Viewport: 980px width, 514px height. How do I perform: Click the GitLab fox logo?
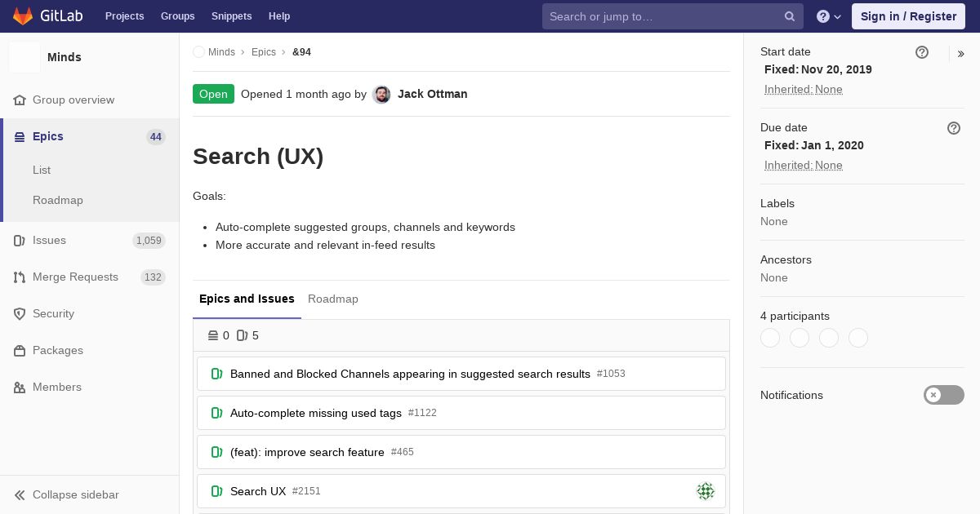coord(23,16)
